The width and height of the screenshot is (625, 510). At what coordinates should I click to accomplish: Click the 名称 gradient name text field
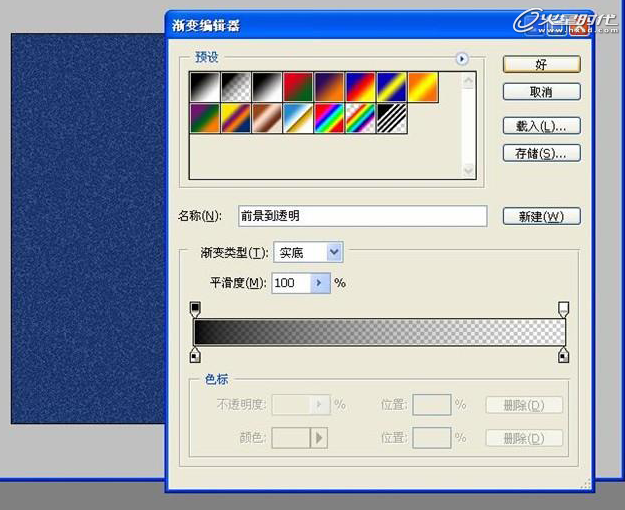[361, 216]
